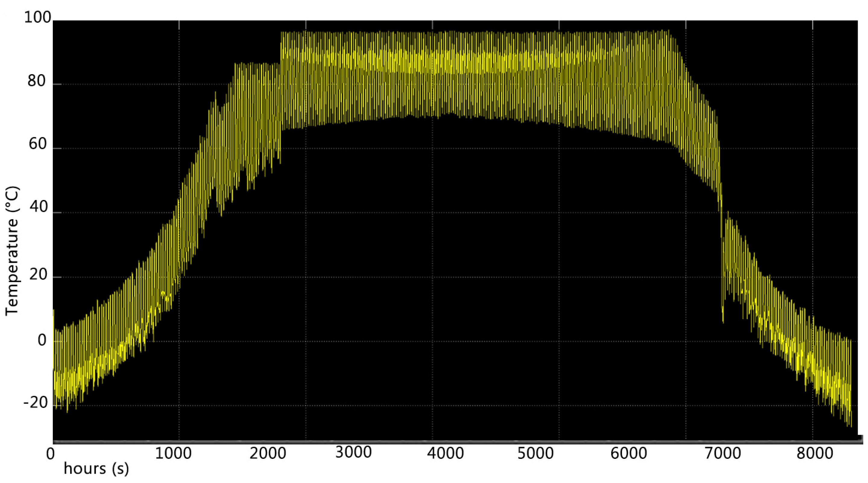Viewport: 868px width, 483px height.
Task: Click the 4000 tick label on x-axis
Action: pyautogui.click(x=445, y=454)
